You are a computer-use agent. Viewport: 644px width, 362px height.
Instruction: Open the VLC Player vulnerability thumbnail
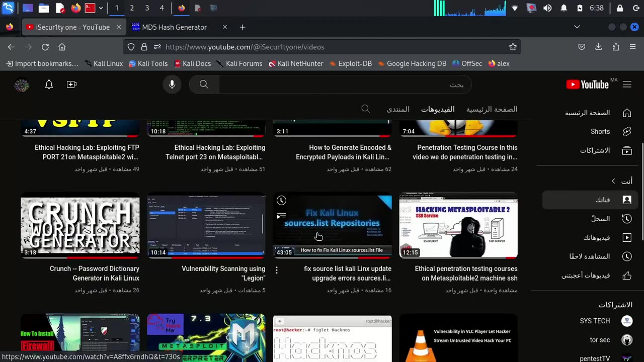coord(458,338)
